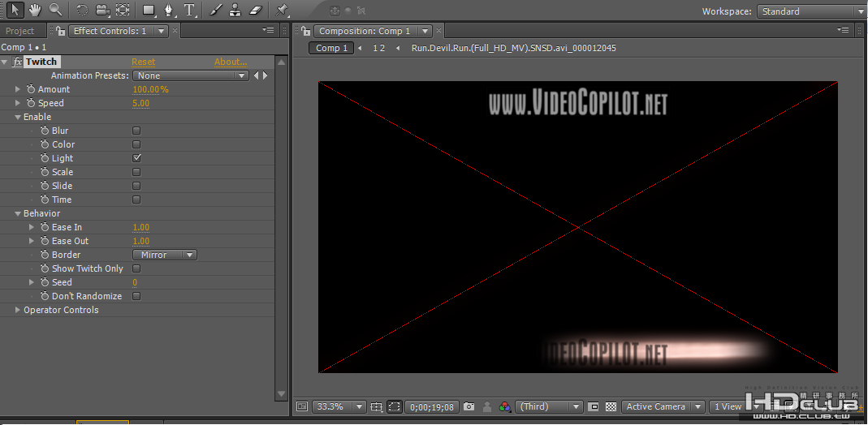
Task: Select the Unified Camera tool
Action: [x=102, y=10]
